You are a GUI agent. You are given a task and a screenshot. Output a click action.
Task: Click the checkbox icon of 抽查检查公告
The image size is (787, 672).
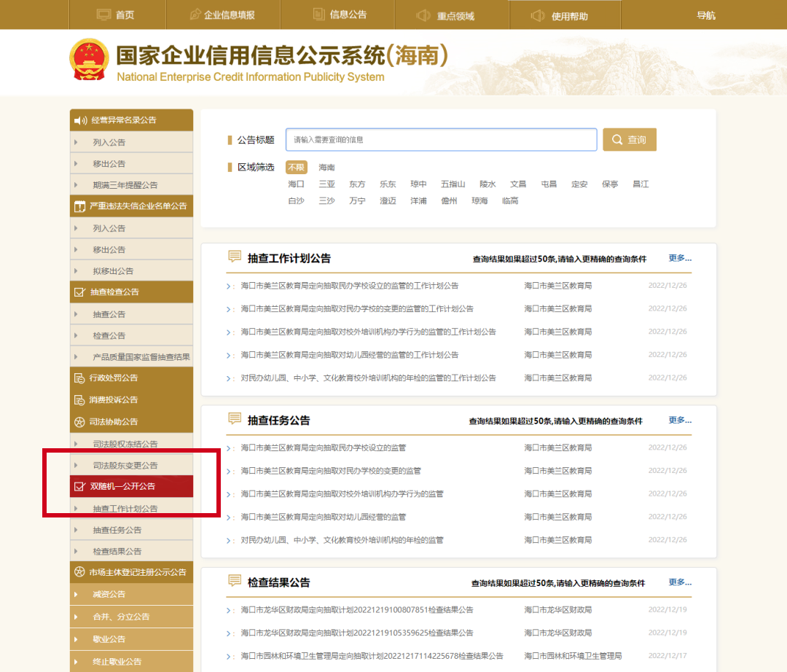(x=80, y=292)
